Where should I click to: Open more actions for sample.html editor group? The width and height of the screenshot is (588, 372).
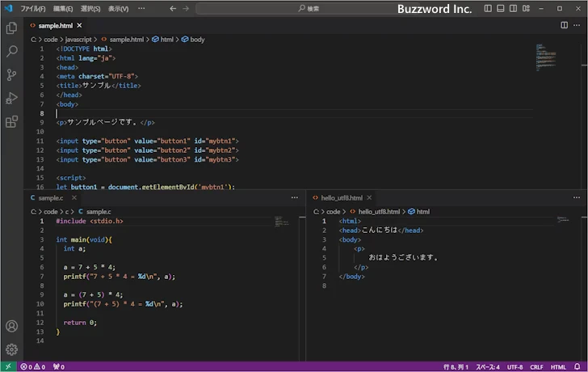click(x=577, y=25)
